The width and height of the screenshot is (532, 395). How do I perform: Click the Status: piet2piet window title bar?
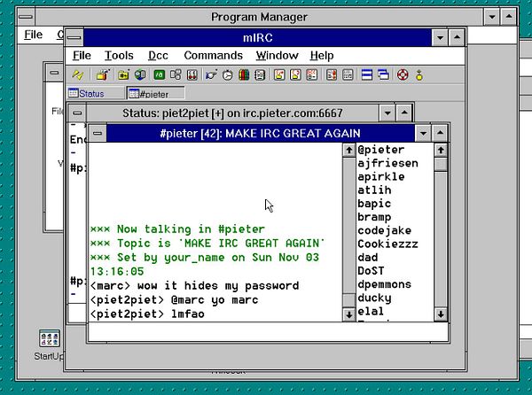point(232,112)
